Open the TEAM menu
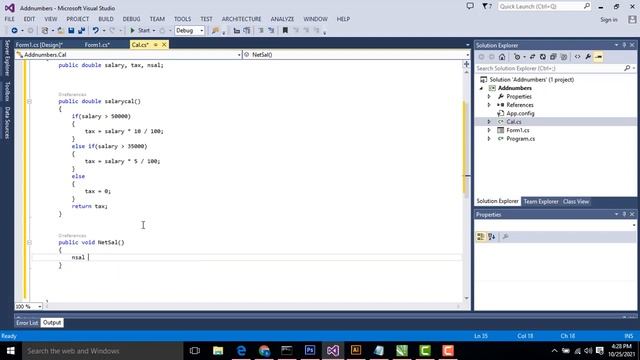 tap(157, 19)
